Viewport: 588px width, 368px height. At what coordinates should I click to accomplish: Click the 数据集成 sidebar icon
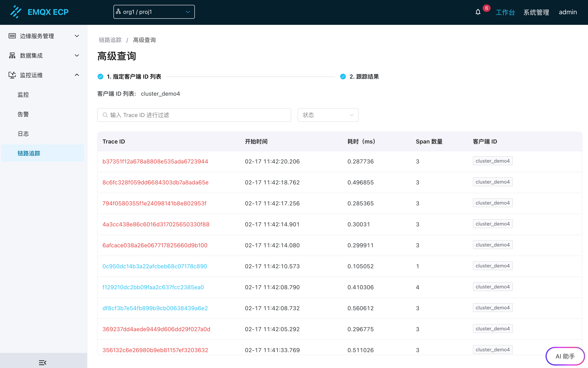[x=12, y=56]
